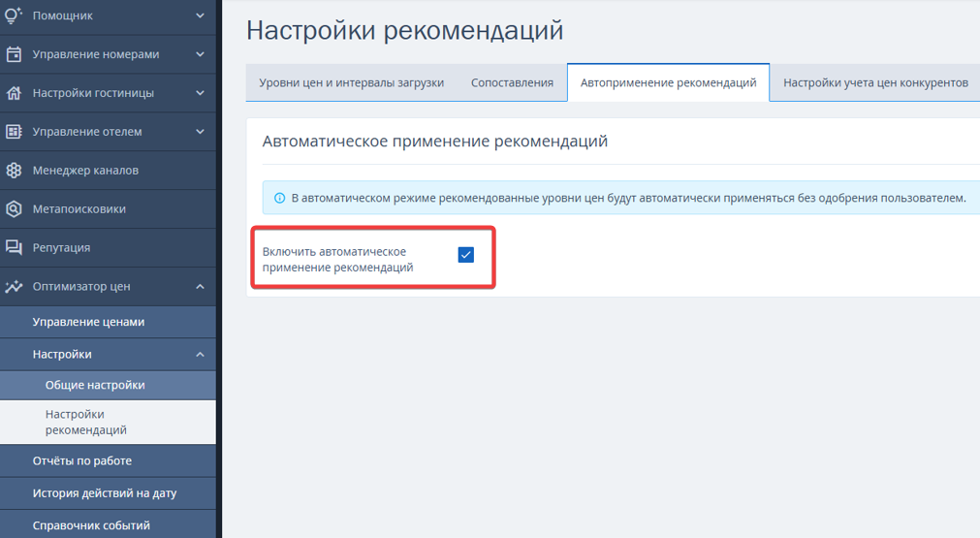
Task: Open Отчёты по работе sidebar item
Action: 109,460
